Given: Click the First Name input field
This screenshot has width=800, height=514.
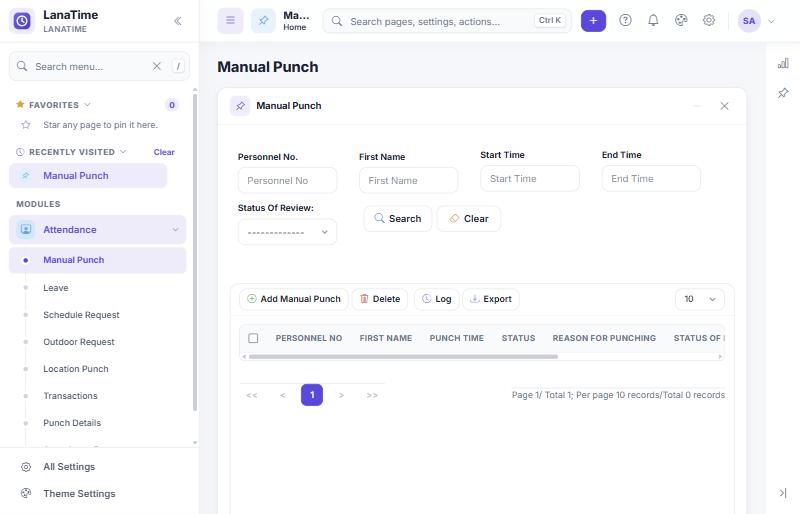Looking at the screenshot, I should [408, 181].
